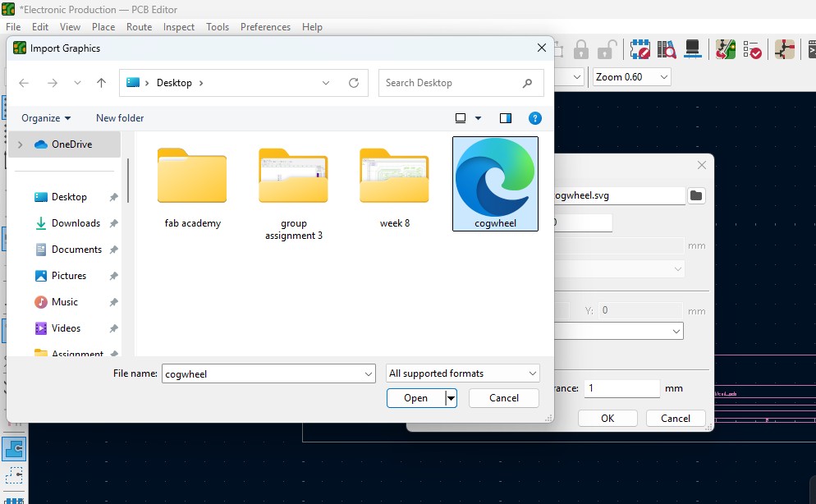Open the 3D Viewer icon
Image resolution: width=816 pixels, height=504 pixels.
pos(693,50)
